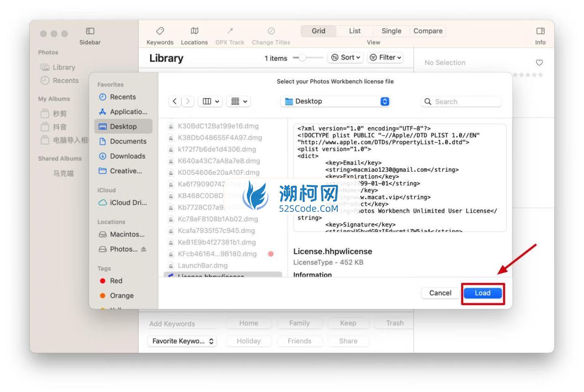Select K640a43C7aA8a7e8.dmg file
Screen dimensions: 584x392
point(218,161)
